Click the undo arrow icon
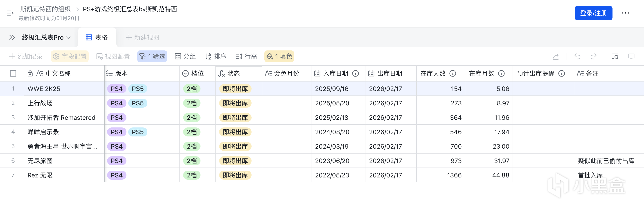This screenshot has height=204, width=644. pos(577,57)
